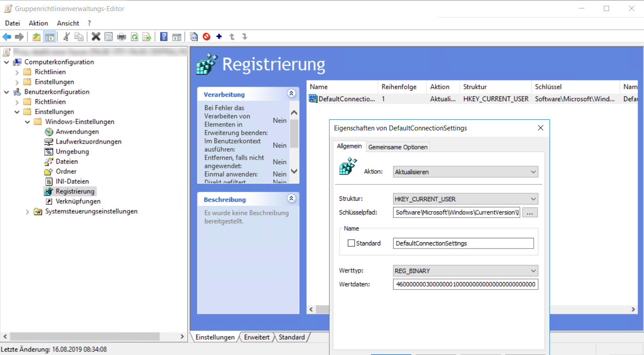Viewport: 644px width, 355px height.
Task: Open Help with blue question mark icon
Action: 164,37
